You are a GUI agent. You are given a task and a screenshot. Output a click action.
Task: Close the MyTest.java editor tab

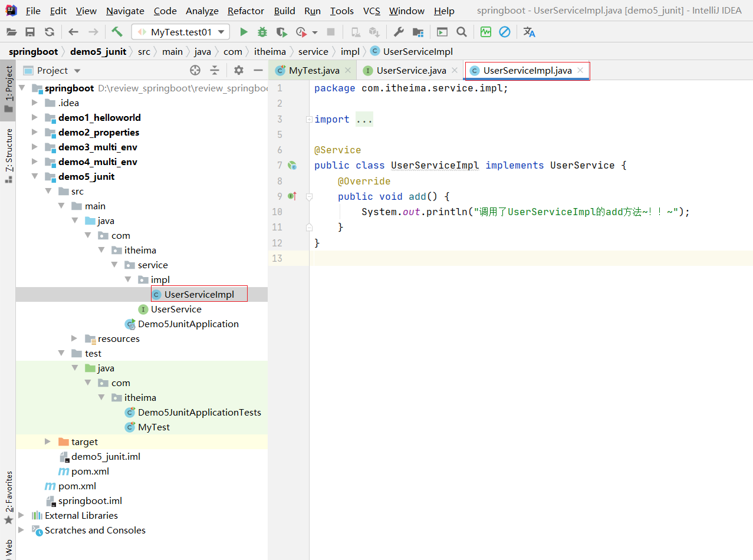(x=348, y=71)
